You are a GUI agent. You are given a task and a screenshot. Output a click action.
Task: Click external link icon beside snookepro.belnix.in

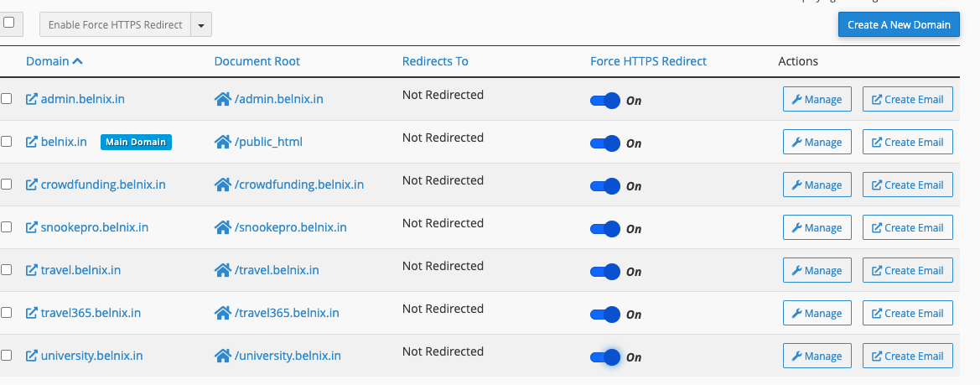click(32, 227)
